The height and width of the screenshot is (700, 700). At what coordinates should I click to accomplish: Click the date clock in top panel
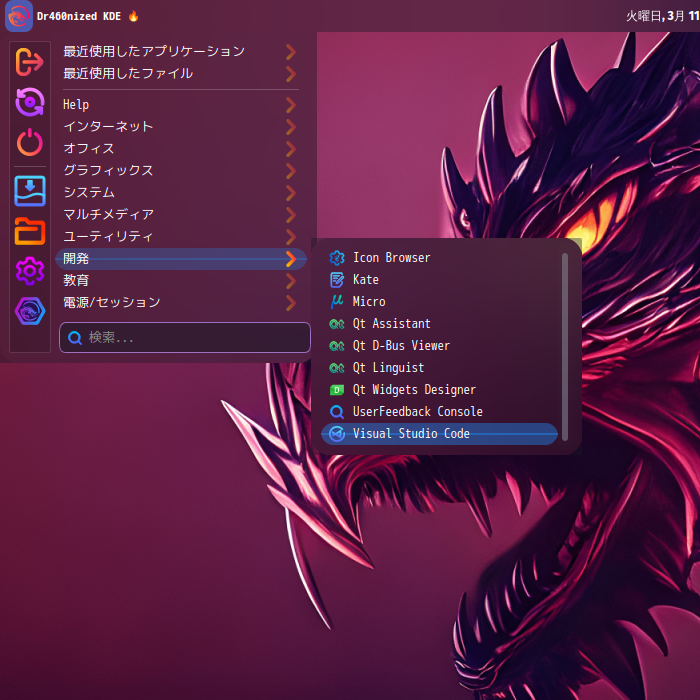point(662,17)
